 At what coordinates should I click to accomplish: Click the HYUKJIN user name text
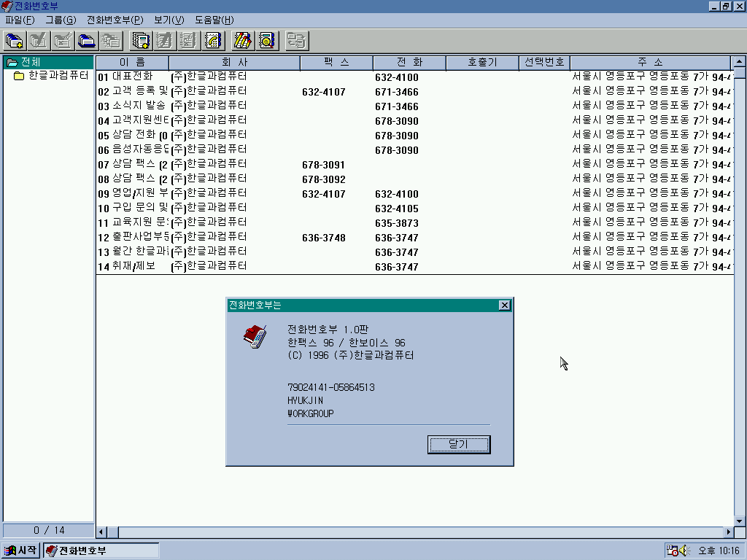306,400
